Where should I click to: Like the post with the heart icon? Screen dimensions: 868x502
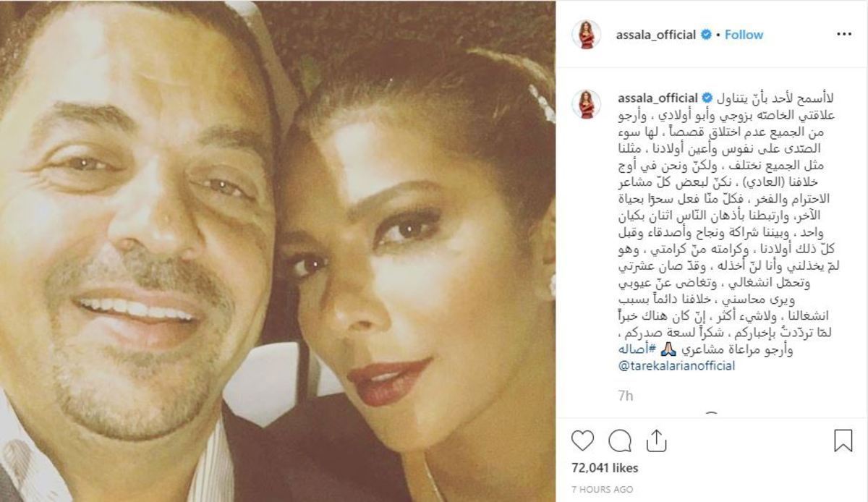coord(583,441)
